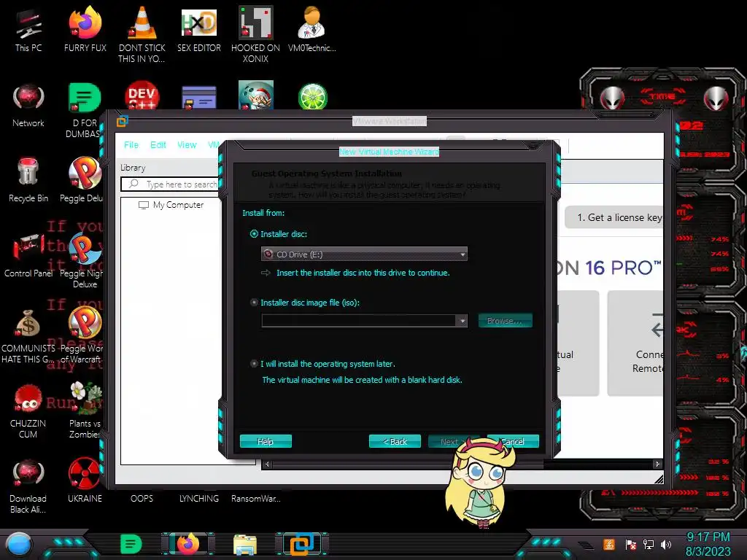Click the taskbar clock 9:17 PM
747x560 pixels.
(708, 537)
